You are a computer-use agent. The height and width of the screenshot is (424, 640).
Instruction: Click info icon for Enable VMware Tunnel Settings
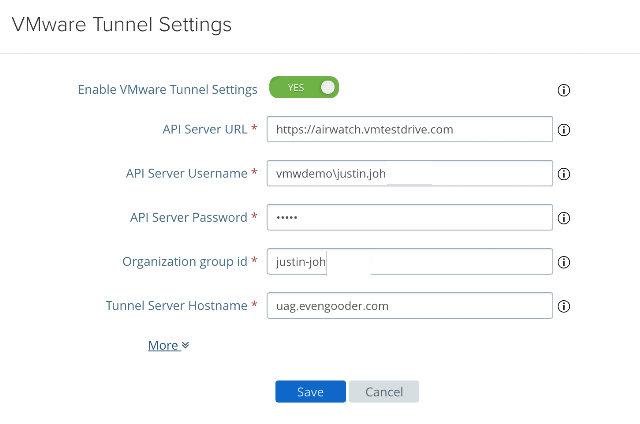(x=563, y=90)
